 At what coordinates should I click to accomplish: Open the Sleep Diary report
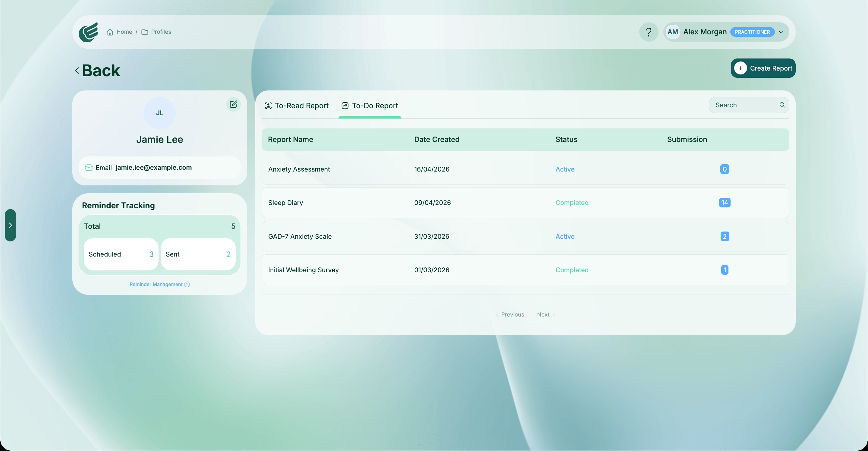525,203
